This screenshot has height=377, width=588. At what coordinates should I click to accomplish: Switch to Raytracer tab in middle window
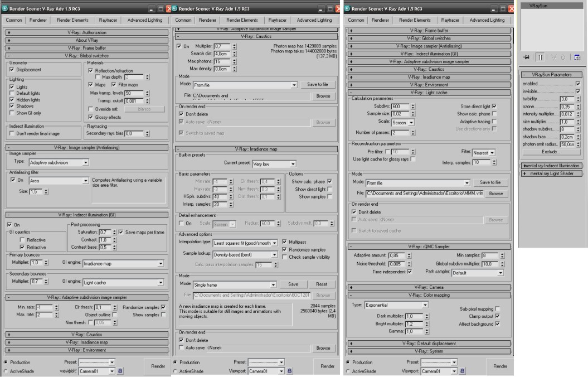(x=278, y=20)
